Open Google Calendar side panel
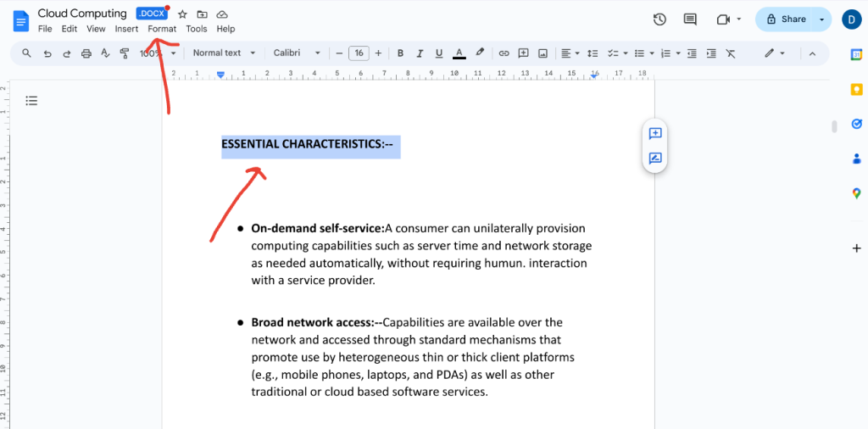This screenshot has width=868, height=429. point(856,54)
